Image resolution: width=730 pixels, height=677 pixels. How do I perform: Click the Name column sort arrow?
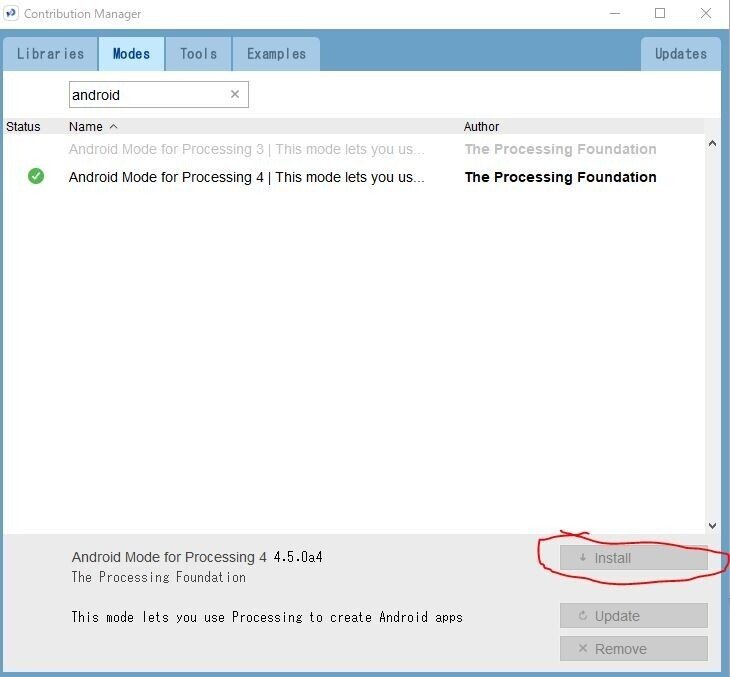point(113,127)
